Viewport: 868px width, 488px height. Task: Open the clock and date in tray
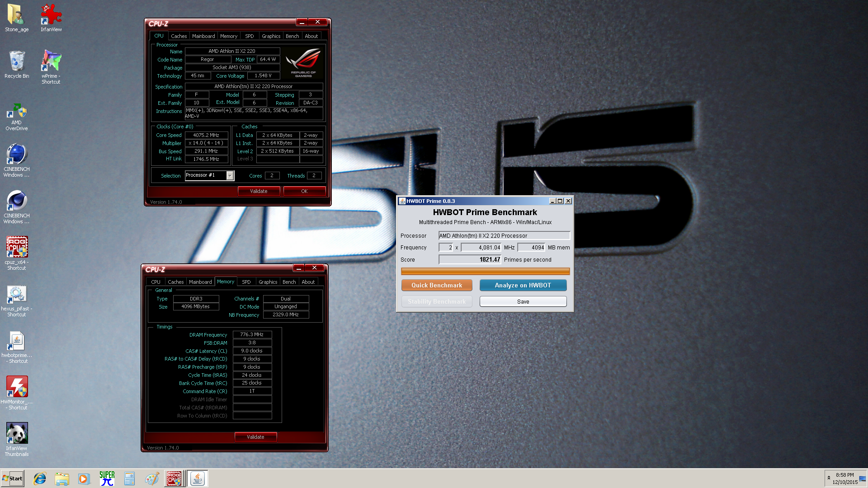pos(845,479)
